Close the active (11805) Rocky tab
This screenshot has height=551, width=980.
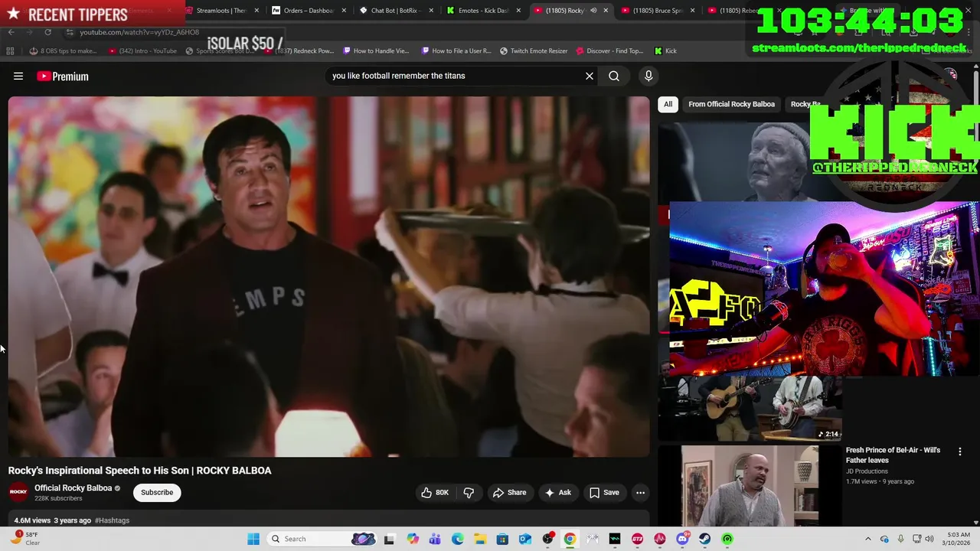(x=606, y=11)
